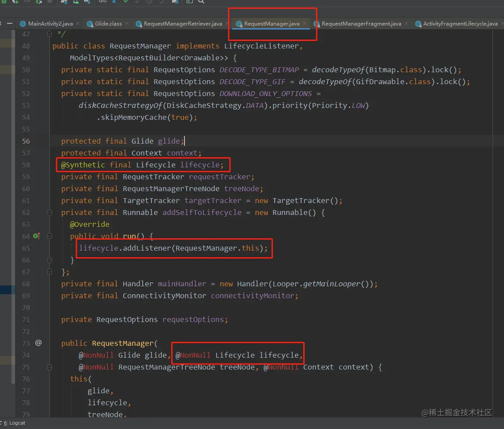504x429 pixels.
Task: Click targetTracker field on line 61
Action: (x=213, y=201)
